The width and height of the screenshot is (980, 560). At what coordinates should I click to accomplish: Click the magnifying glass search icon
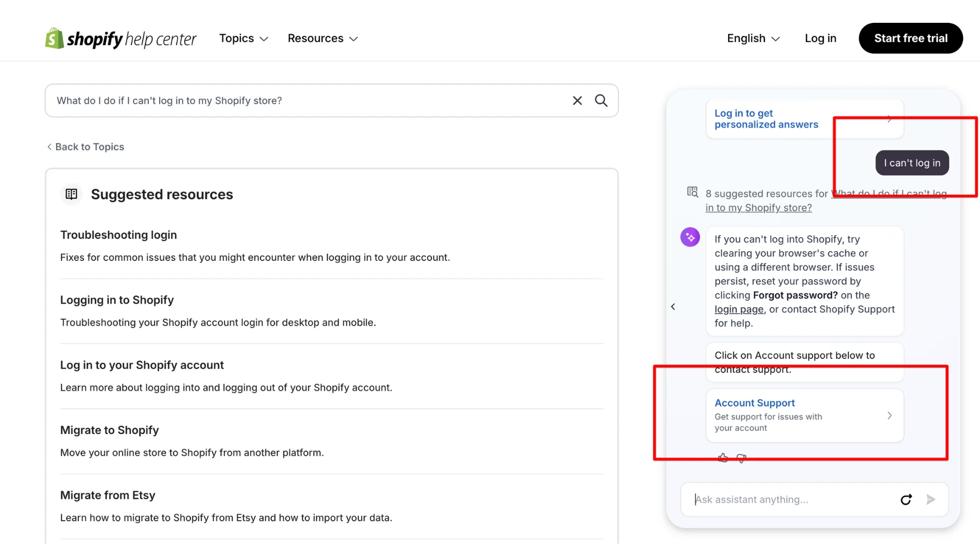601,101
